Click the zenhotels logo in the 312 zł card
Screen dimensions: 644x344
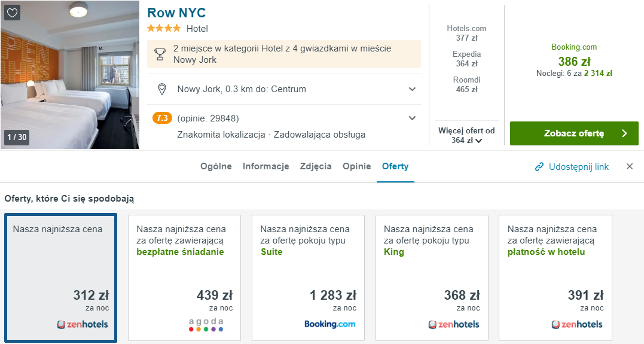[83, 324]
